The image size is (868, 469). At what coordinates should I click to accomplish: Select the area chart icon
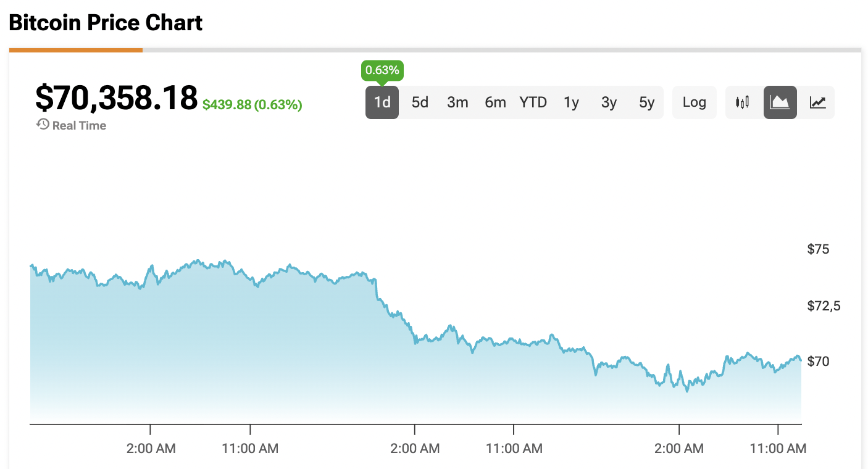[780, 102]
